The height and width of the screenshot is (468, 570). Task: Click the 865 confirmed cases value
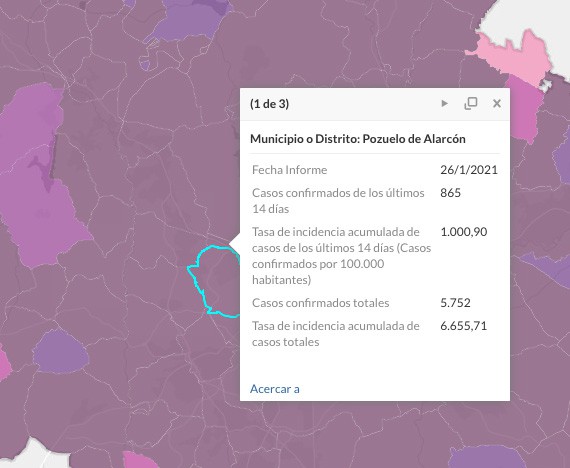coord(450,193)
